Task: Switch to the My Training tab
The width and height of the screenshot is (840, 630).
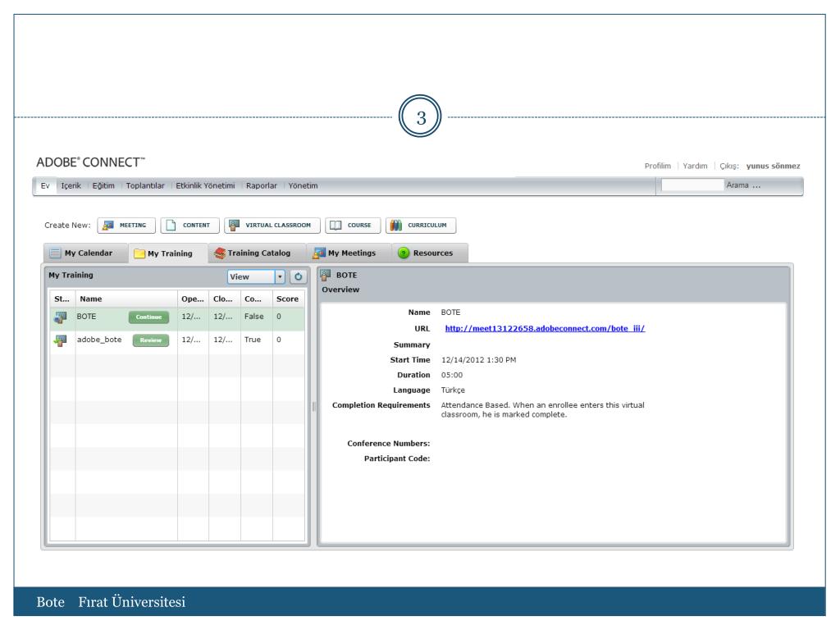Action: [x=167, y=253]
